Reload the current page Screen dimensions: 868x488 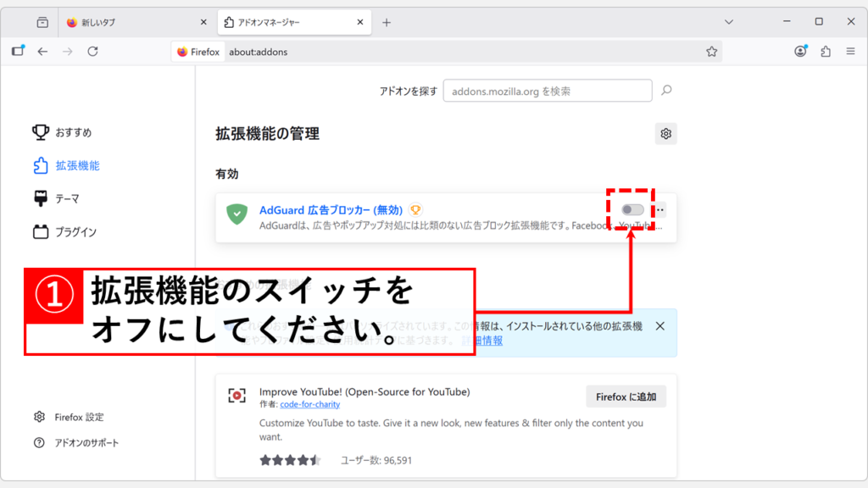click(92, 52)
